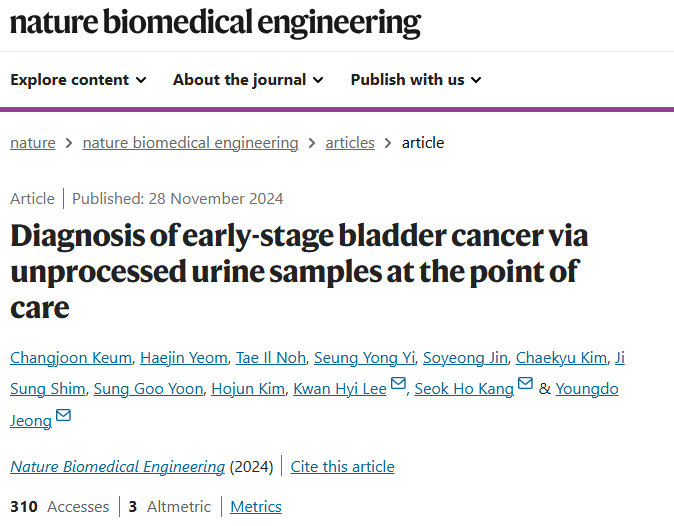Screen dimensions: 674x526
Task: Click the email icon beside Kwan Hyi Lee
Action: coord(398,383)
